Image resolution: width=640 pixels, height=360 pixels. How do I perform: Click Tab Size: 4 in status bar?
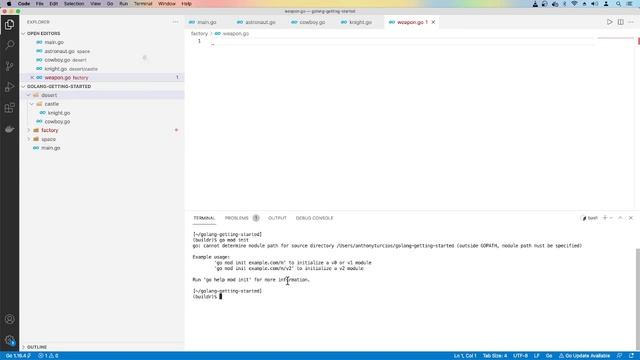(x=495, y=356)
